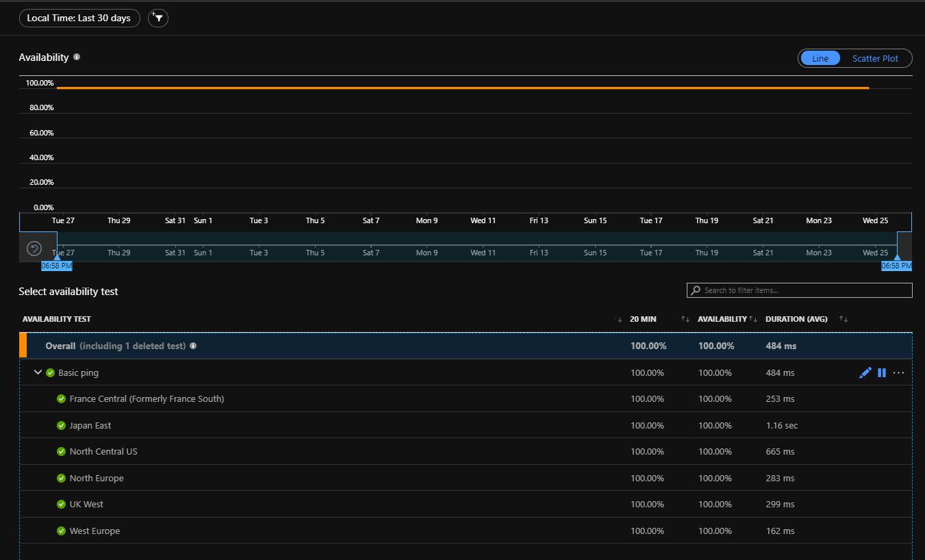The height and width of the screenshot is (560, 925).
Task: Select the North Europe location row
Action: click(x=466, y=478)
